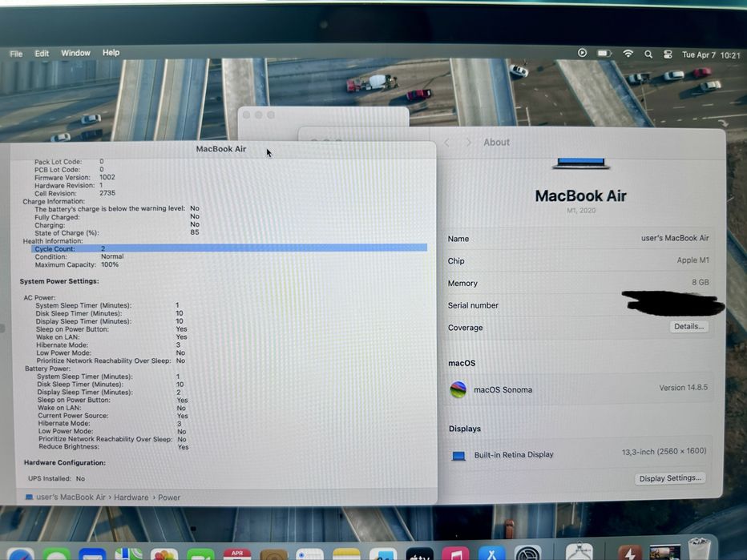Open Apple TV from the Dock
This screenshot has width=747, height=560.
pyautogui.click(x=420, y=554)
